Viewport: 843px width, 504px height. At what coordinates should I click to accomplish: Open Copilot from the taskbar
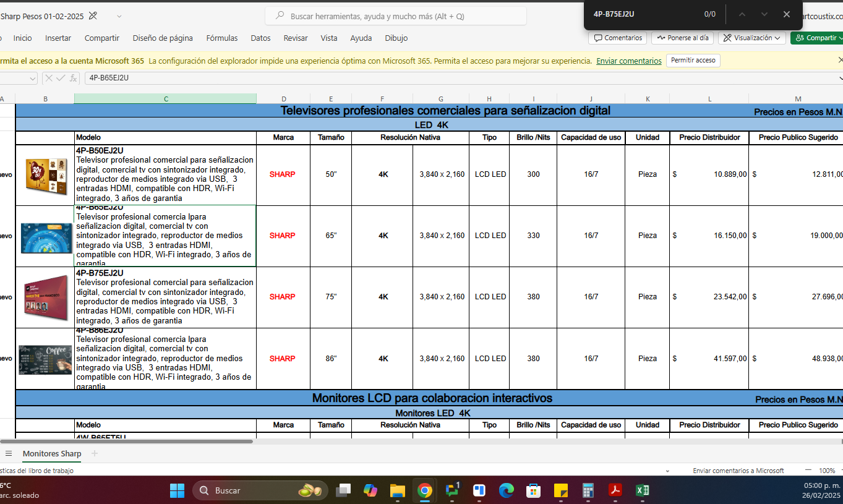coord(370,490)
